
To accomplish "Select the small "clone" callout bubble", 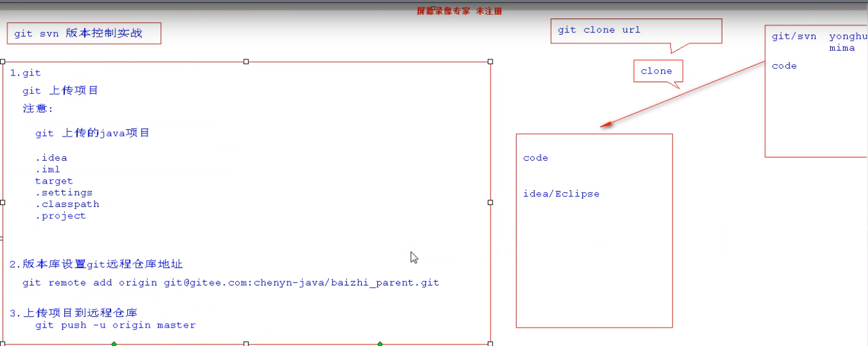I will (x=658, y=71).
